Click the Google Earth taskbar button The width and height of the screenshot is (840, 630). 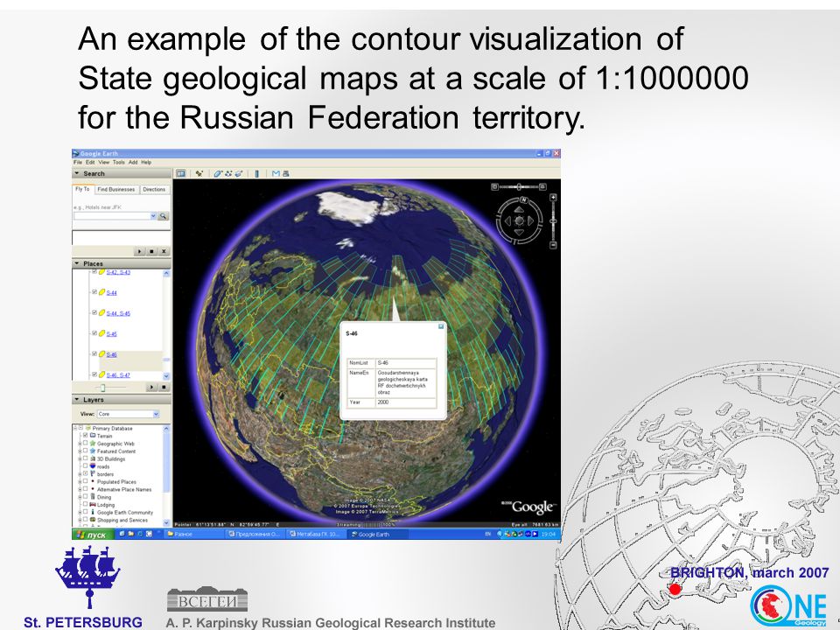377,534
